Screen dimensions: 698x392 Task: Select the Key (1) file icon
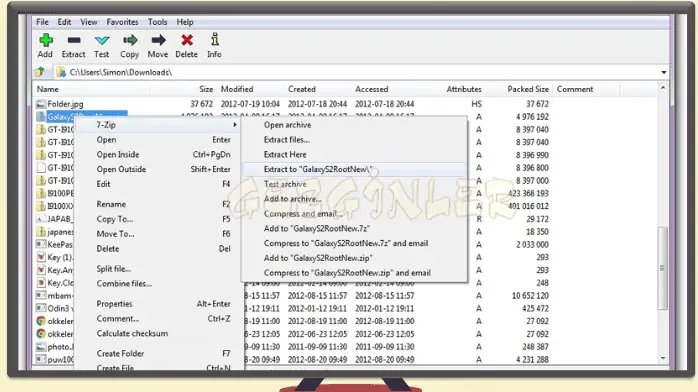point(41,257)
